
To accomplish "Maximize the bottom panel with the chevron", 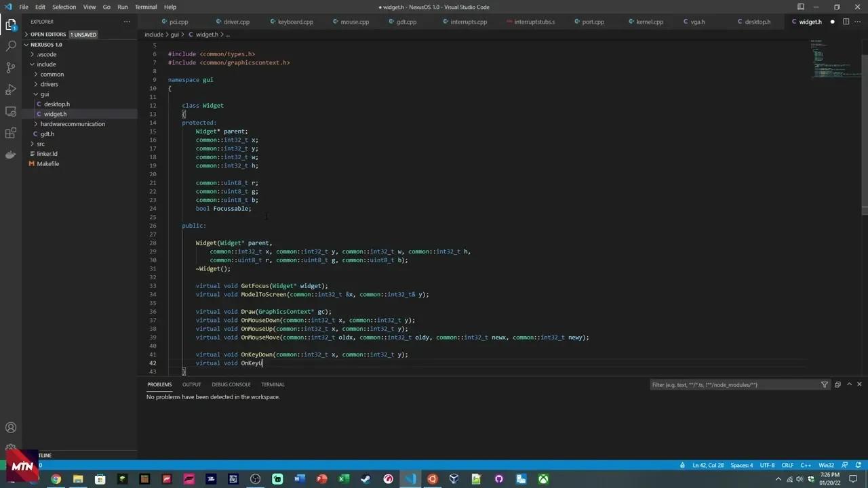I will (x=849, y=384).
